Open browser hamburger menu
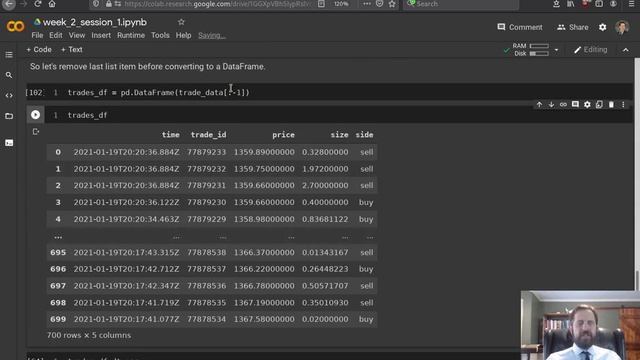The image size is (640, 360). tap(631, 4)
